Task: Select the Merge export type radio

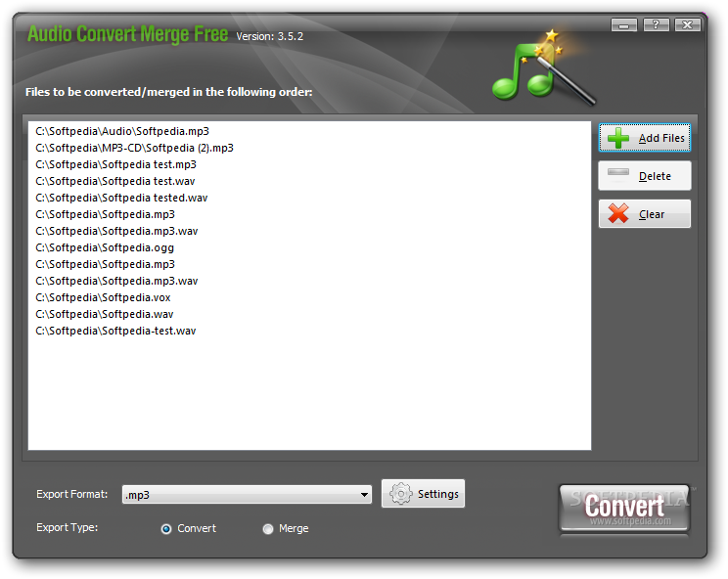Action: (x=268, y=529)
